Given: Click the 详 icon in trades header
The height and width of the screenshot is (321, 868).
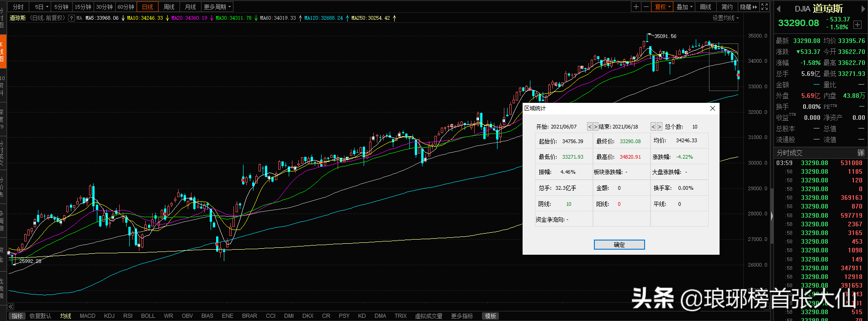Looking at the screenshot, I should 861,153.
